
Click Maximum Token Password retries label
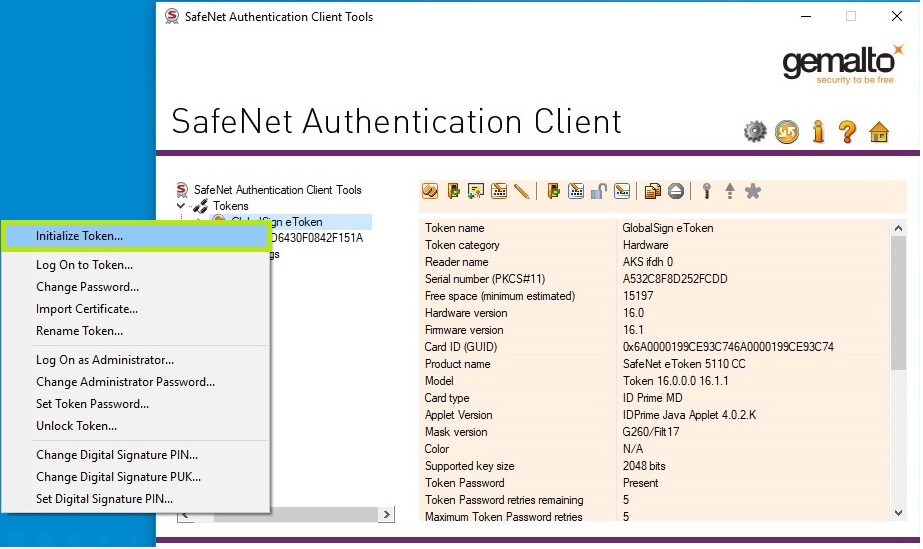coord(503,517)
